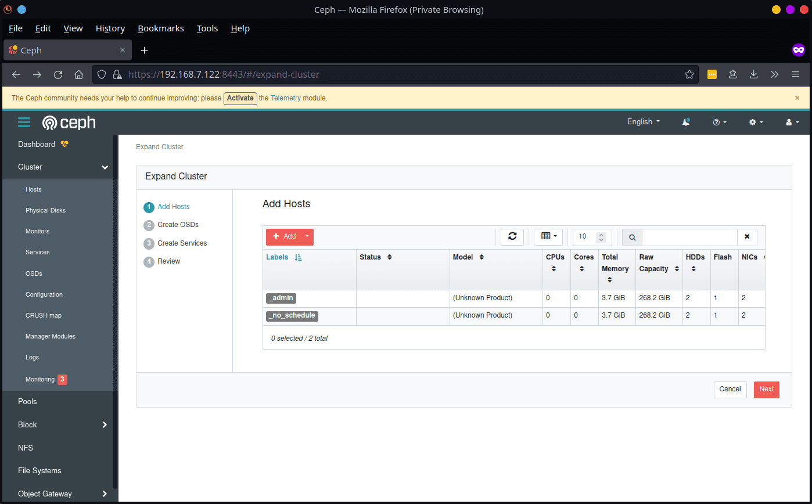Open the Add button dropdown arrow

point(307,236)
